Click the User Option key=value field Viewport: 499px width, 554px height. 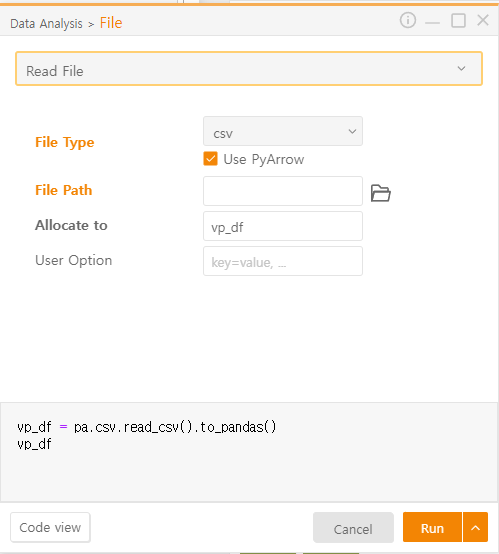283,261
